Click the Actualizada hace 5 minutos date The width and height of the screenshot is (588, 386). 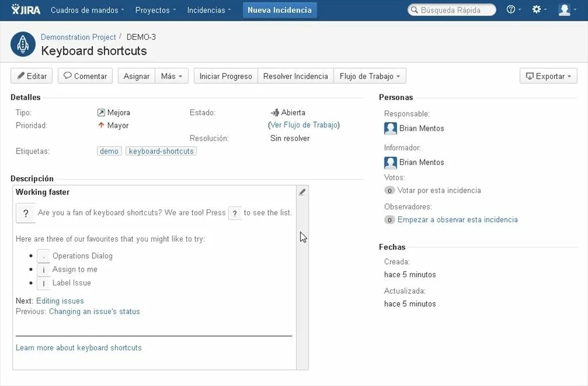tap(410, 304)
